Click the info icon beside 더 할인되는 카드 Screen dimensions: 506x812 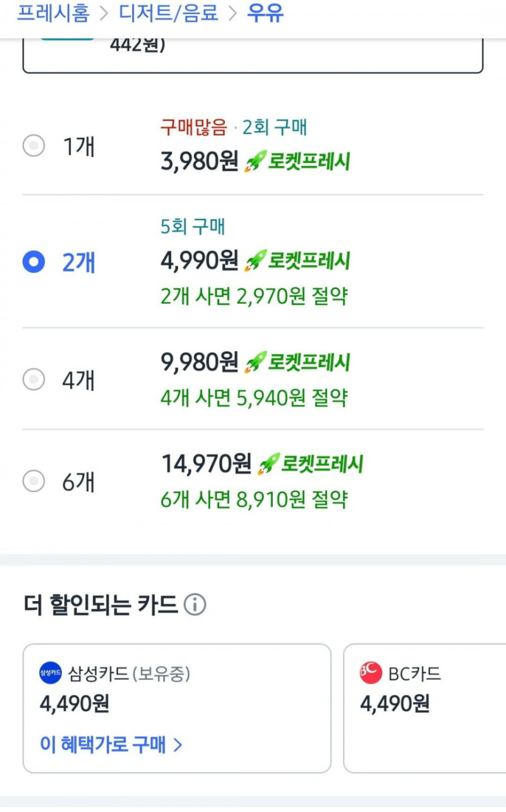[x=195, y=605]
